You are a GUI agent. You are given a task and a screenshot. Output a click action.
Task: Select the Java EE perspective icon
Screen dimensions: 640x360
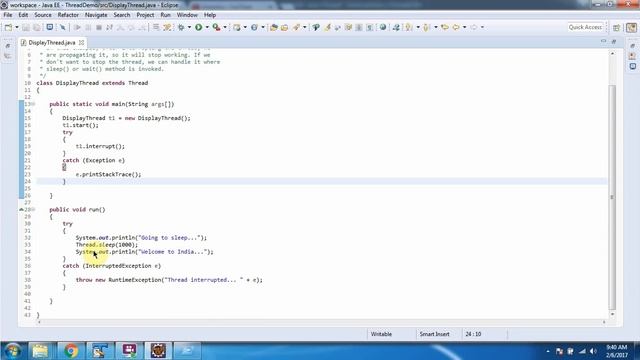(x=631, y=27)
